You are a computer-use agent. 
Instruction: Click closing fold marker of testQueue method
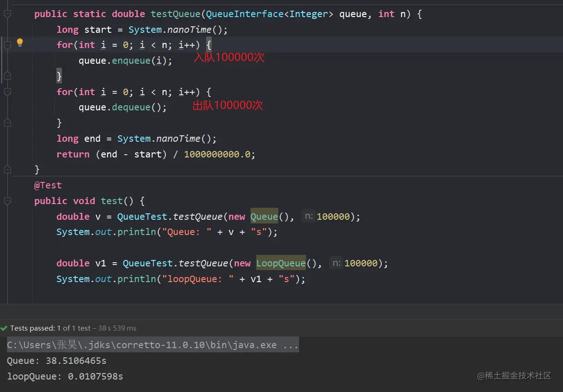pos(7,169)
